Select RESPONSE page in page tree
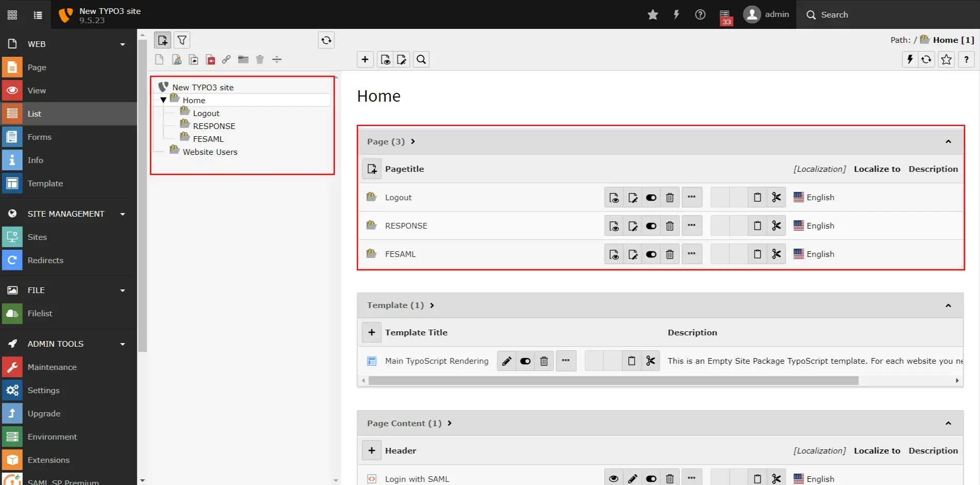Viewport: 980px width, 485px height. click(x=214, y=126)
